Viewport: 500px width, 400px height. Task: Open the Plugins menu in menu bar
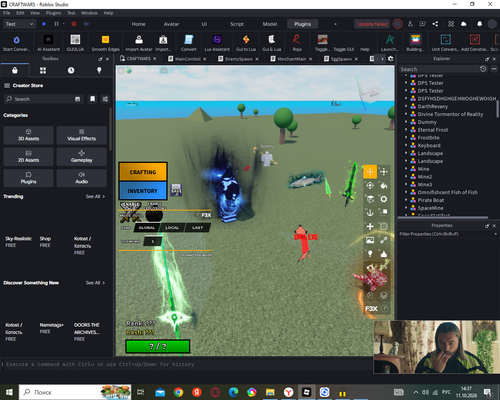[53, 13]
